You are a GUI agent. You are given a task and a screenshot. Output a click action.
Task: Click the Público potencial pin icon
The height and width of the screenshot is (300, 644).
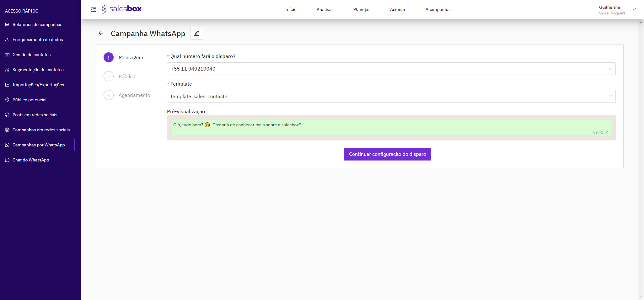[x=7, y=100]
